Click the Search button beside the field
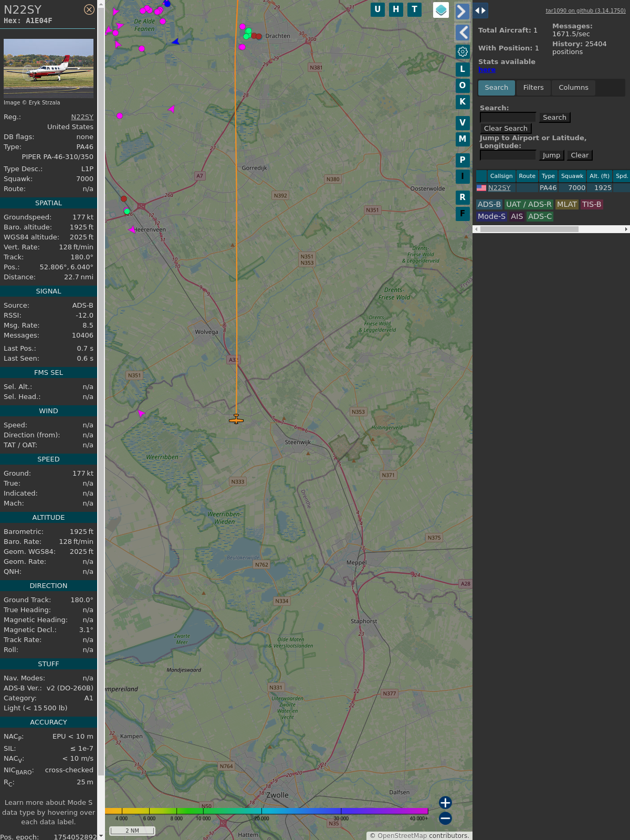This screenshot has height=840, width=630. (x=554, y=118)
